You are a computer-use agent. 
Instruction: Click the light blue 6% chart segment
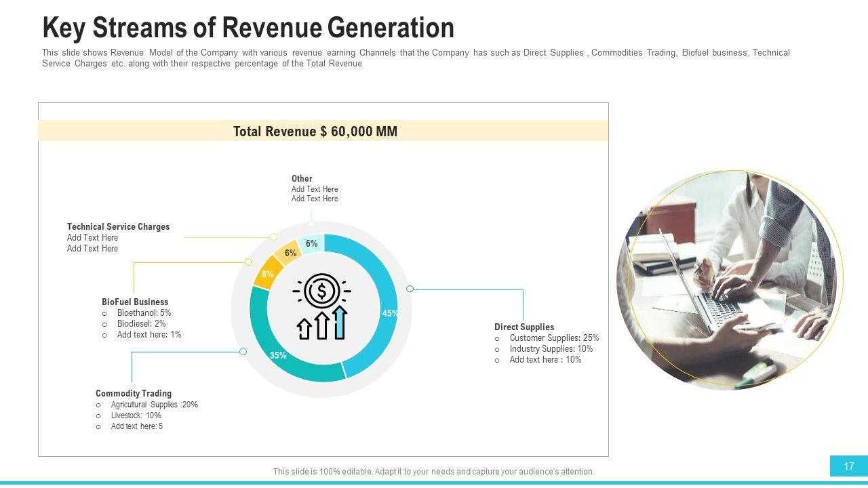pyautogui.click(x=311, y=243)
